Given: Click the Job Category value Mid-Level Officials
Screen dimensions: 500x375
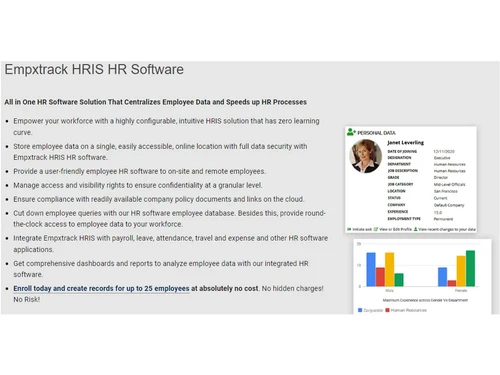Looking at the screenshot, I should [x=449, y=184].
